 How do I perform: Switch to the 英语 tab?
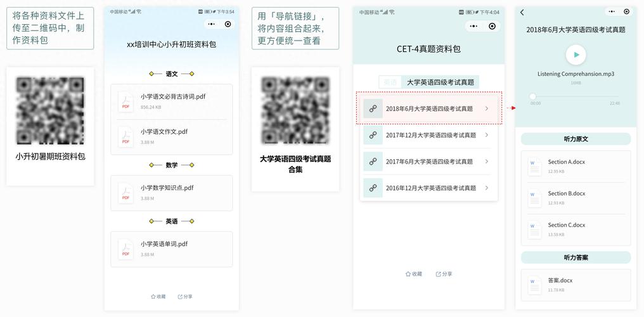(x=390, y=82)
